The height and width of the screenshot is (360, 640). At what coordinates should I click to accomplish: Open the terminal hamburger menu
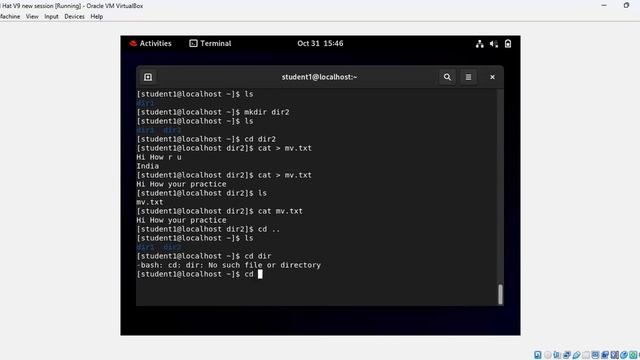pos(468,77)
